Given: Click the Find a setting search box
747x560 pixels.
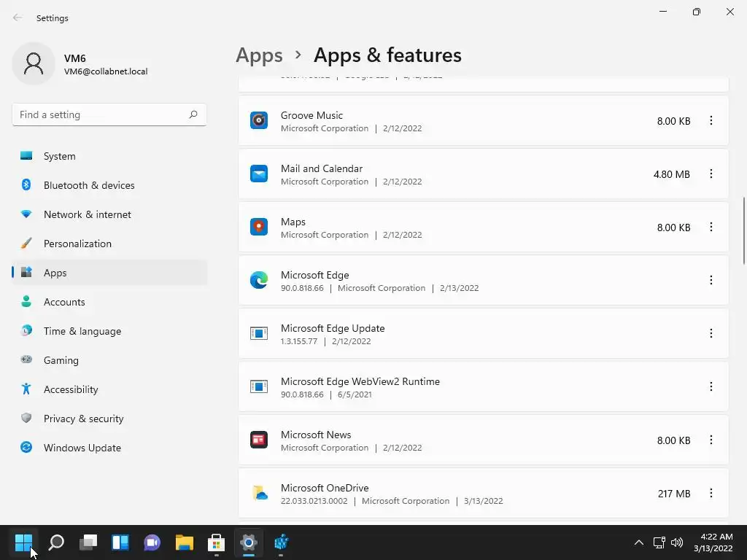Looking at the screenshot, I should point(109,114).
